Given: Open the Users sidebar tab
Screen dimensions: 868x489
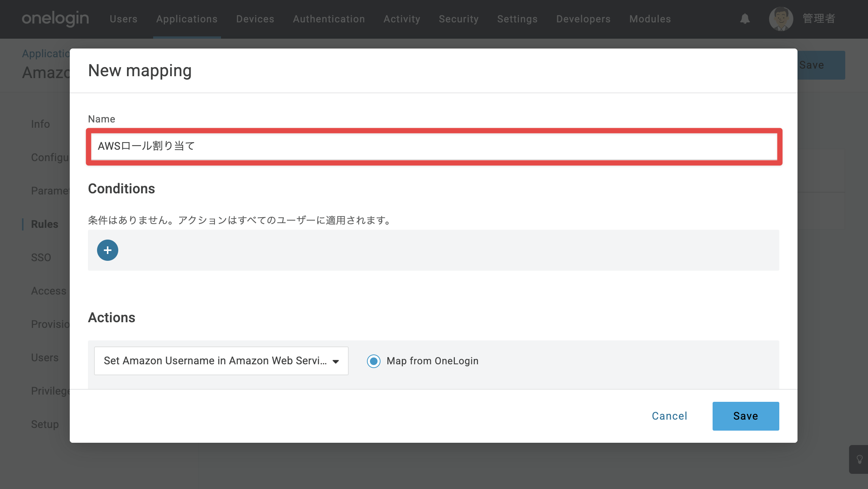Looking at the screenshot, I should point(45,357).
